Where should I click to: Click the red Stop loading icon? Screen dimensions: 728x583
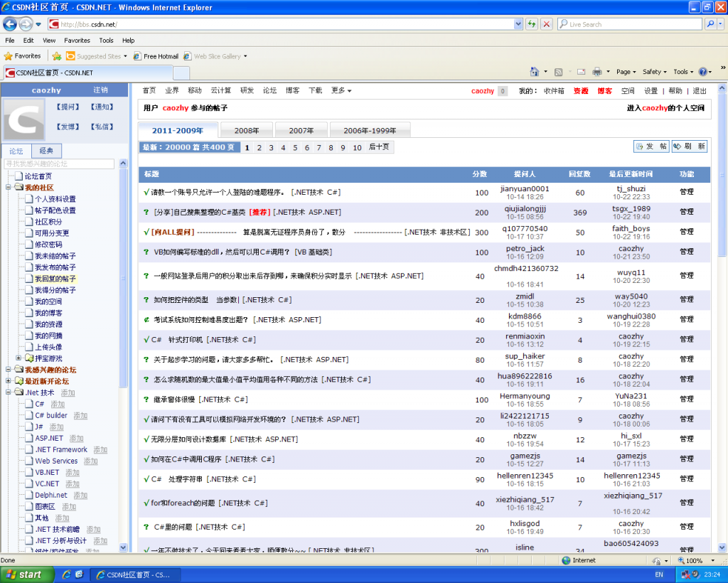coord(547,24)
